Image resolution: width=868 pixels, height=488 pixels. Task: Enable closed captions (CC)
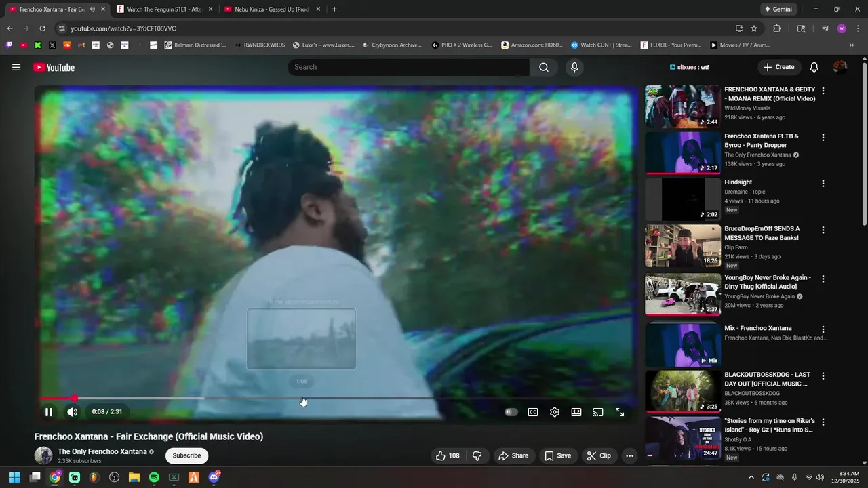533,412
